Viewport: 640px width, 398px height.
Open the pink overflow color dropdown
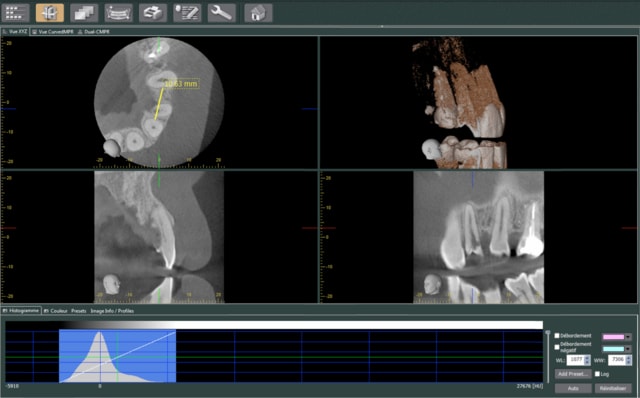617,337
